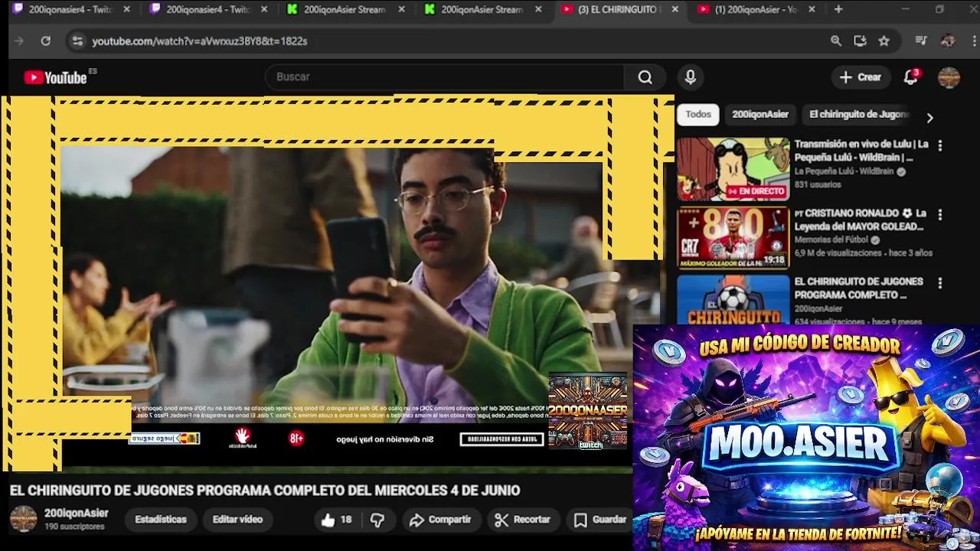Click the install app icon in address bar
This screenshot has height=551, width=980.
[860, 41]
